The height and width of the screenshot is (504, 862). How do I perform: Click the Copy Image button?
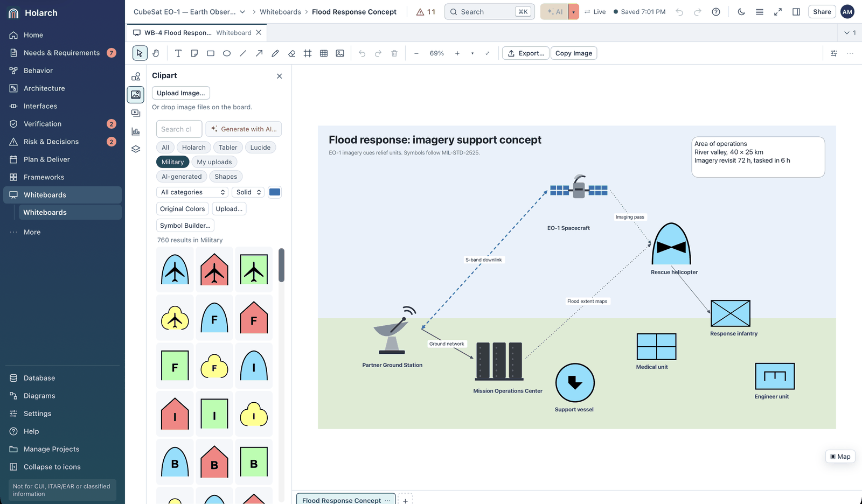(574, 53)
